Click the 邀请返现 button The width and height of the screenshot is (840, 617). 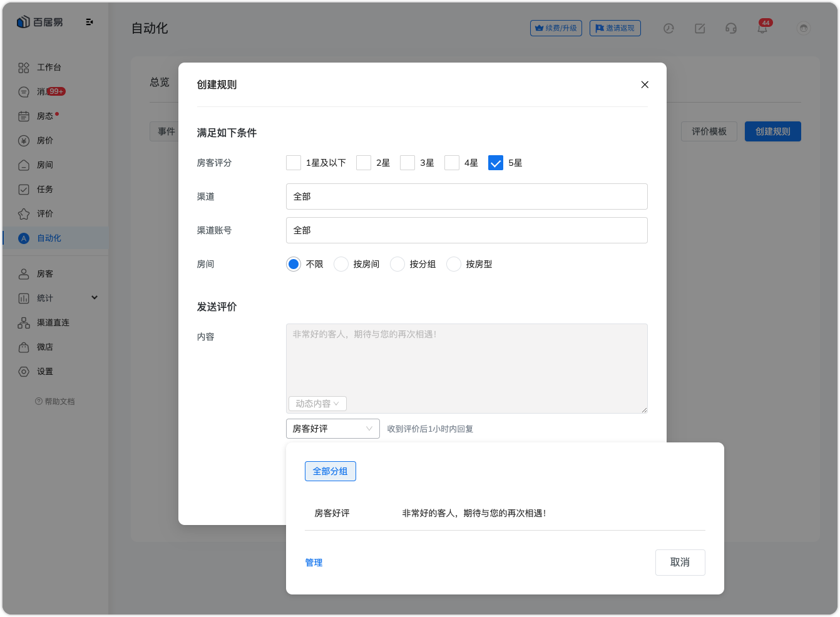coord(615,28)
